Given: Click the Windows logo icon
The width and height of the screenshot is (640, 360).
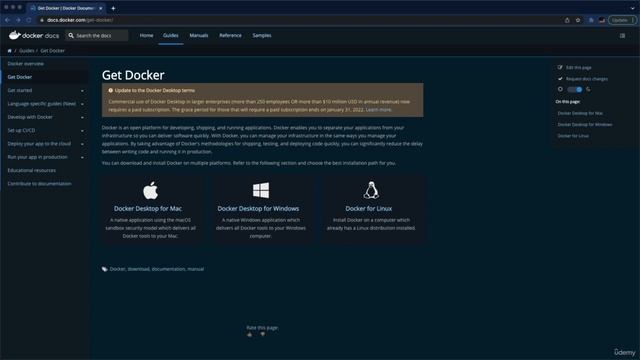Looking at the screenshot, I should (261, 190).
